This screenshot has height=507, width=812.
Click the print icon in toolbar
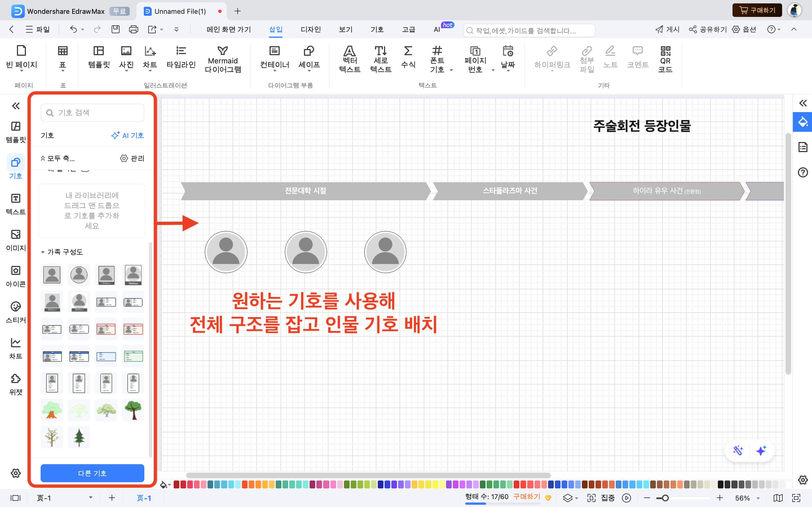134,30
